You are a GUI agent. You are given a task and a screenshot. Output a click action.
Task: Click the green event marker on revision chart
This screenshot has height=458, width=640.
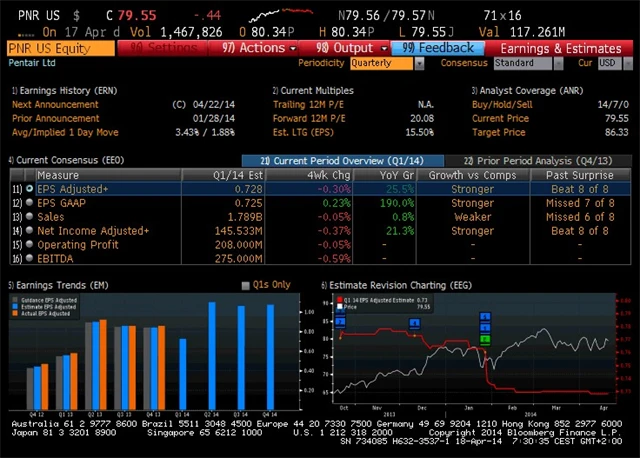pos(485,340)
